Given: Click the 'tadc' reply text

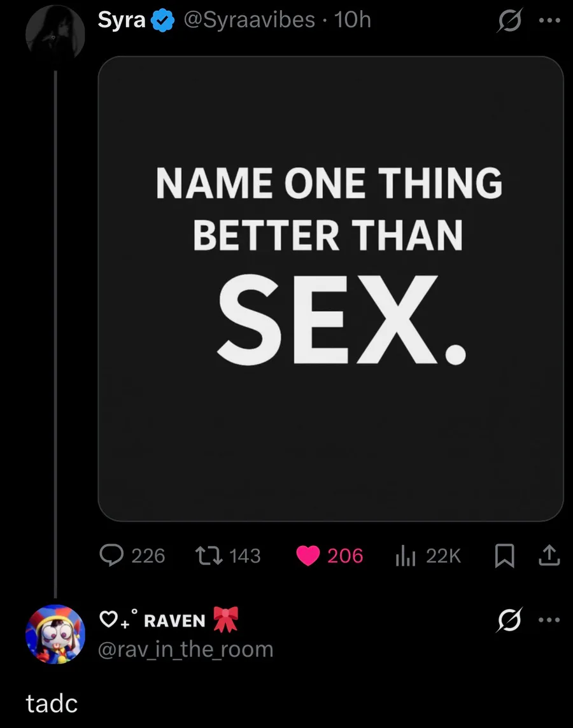Looking at the screenshot, I should coord(52,703).
